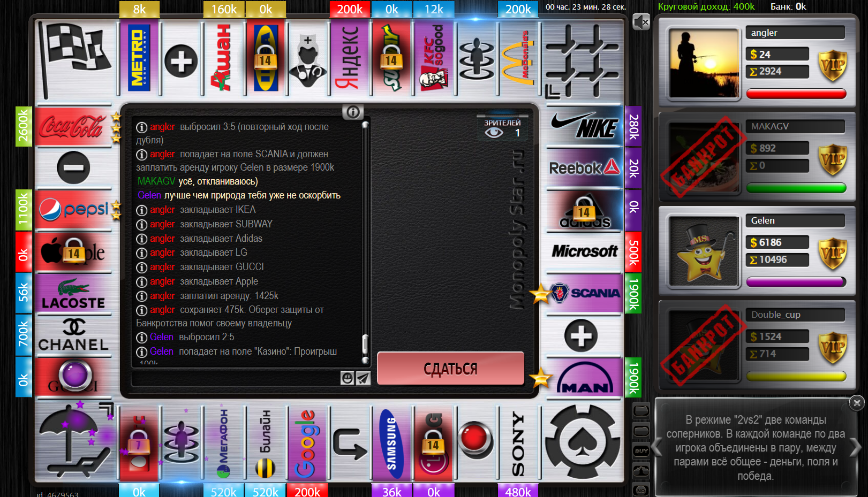The image size is (868, 497).
Task: Click Gelen's purple timer bar
Action: click(x=796, y=281)
